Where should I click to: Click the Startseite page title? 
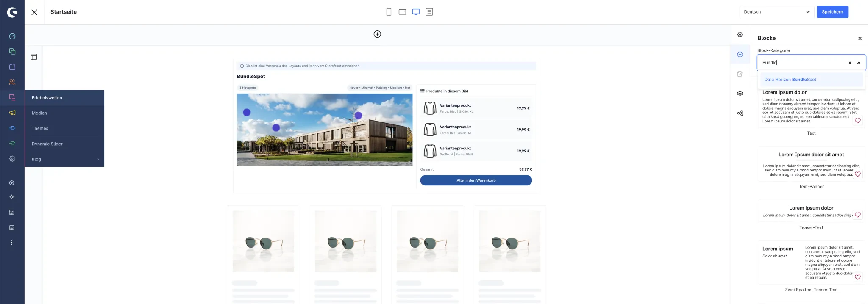pyautogui.click(x=64, y=12)
